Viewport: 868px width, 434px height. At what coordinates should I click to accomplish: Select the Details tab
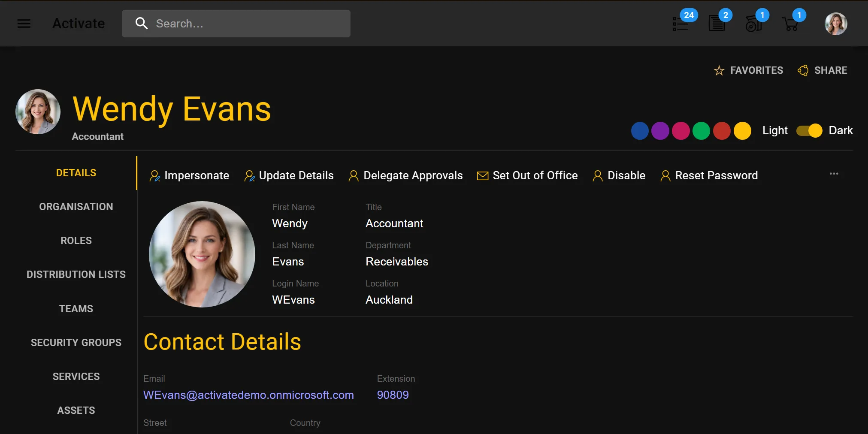click(76, 173)
